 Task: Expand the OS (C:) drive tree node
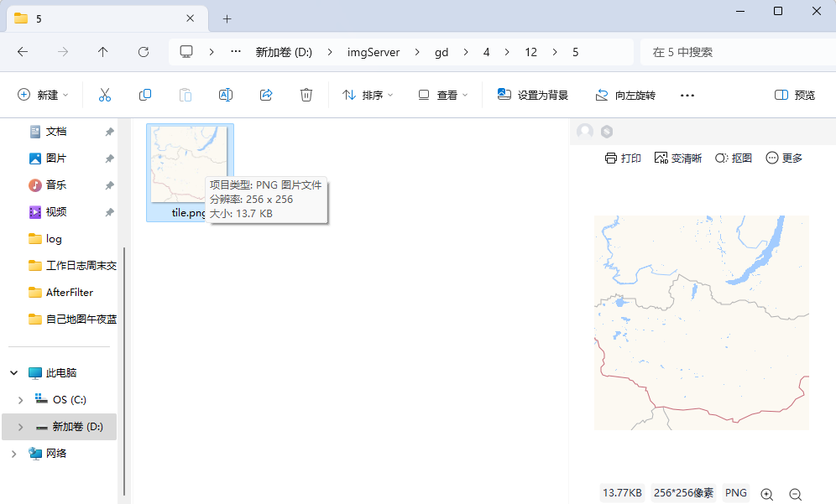pyautogui.click(x=20, y=400)
